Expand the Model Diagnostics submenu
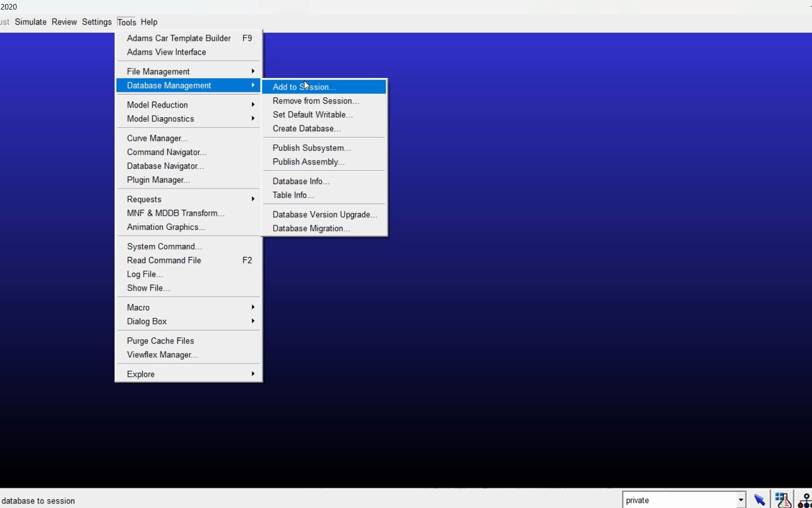 tap(188, 119)
